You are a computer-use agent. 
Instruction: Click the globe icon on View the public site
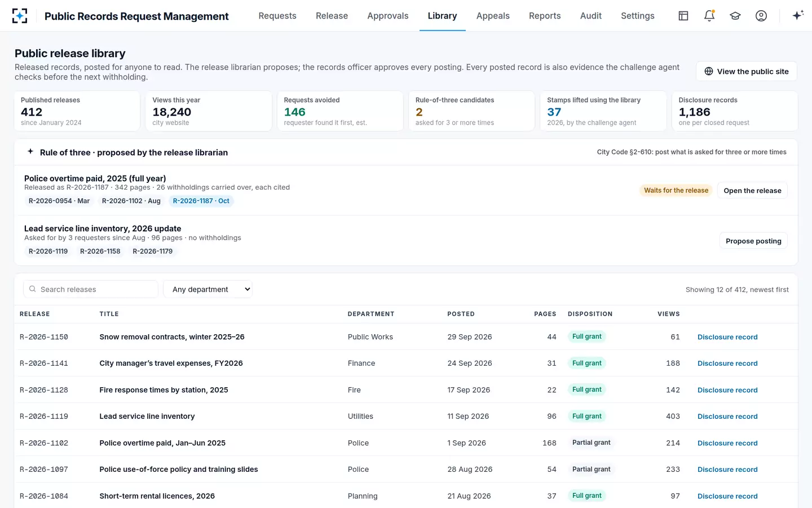(709, 72)
